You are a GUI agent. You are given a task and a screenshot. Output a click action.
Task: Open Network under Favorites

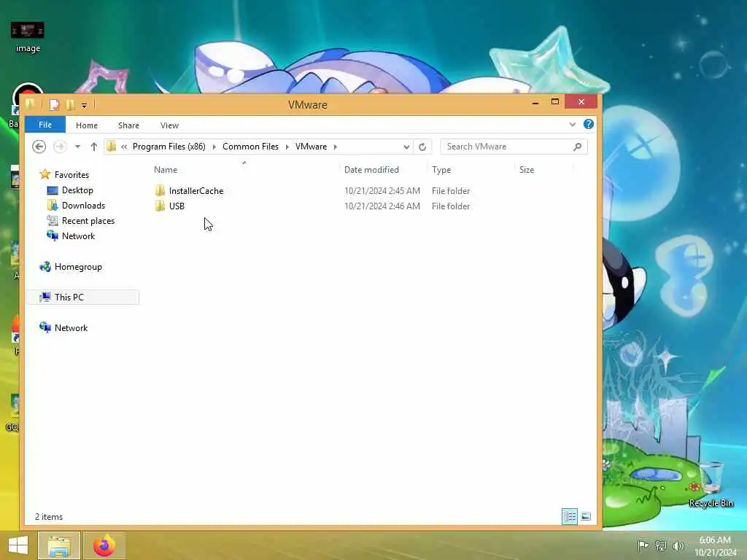(78, 236)
